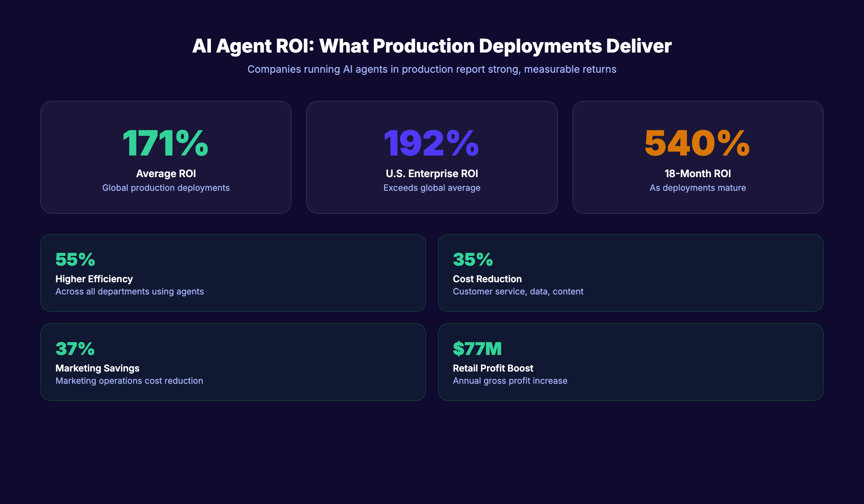The image size is (864, 504).
Task: Click the Higher Efficiency heading
Action: tap(94, 279)
